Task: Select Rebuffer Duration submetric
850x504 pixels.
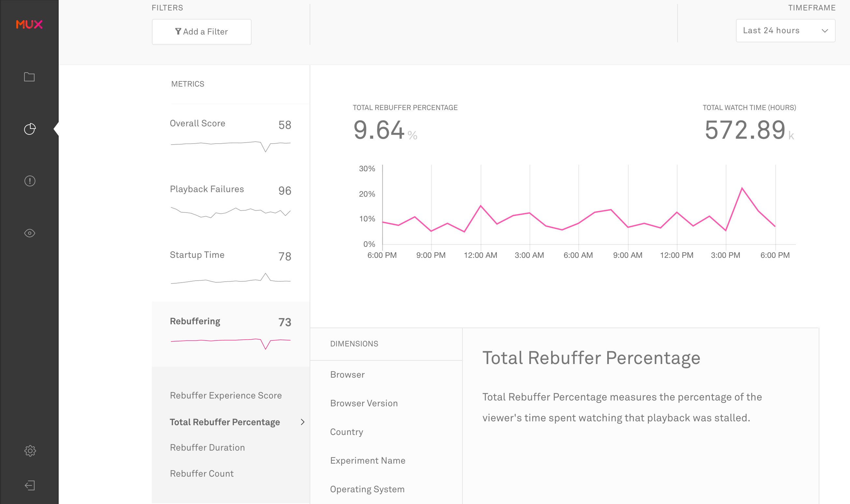Action: tap(207, 448)
